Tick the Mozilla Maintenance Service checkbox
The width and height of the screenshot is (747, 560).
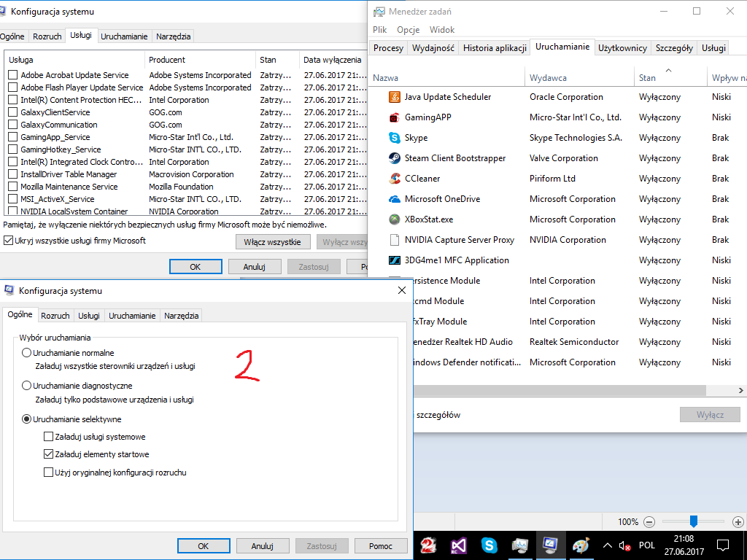pos(13,187)
